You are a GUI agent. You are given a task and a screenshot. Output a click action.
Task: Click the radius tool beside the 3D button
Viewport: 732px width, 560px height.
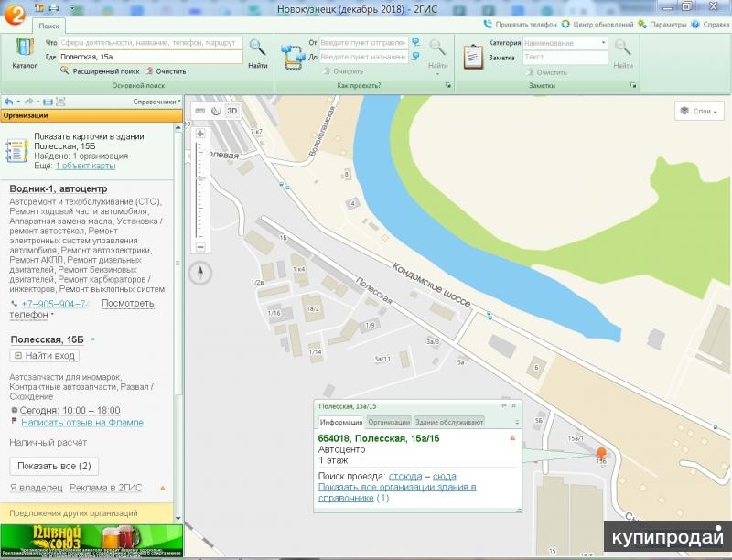click(x=216, y=111)
